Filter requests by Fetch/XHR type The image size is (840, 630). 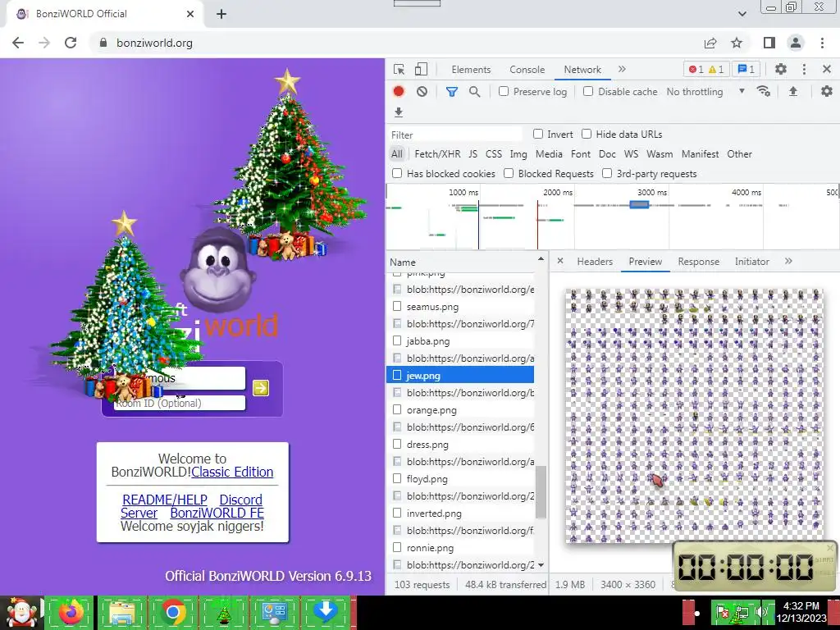point(437,153)
